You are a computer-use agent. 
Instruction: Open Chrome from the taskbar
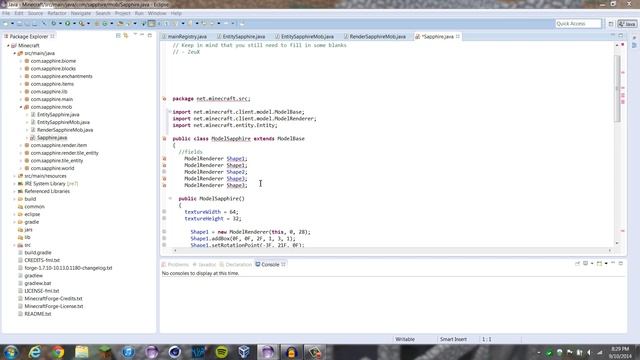point(58,352)
